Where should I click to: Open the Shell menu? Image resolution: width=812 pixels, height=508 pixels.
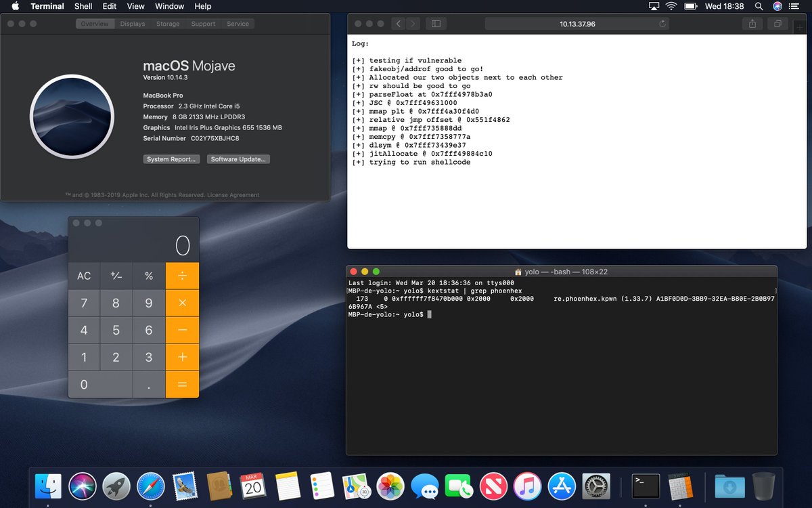[83, 6]
